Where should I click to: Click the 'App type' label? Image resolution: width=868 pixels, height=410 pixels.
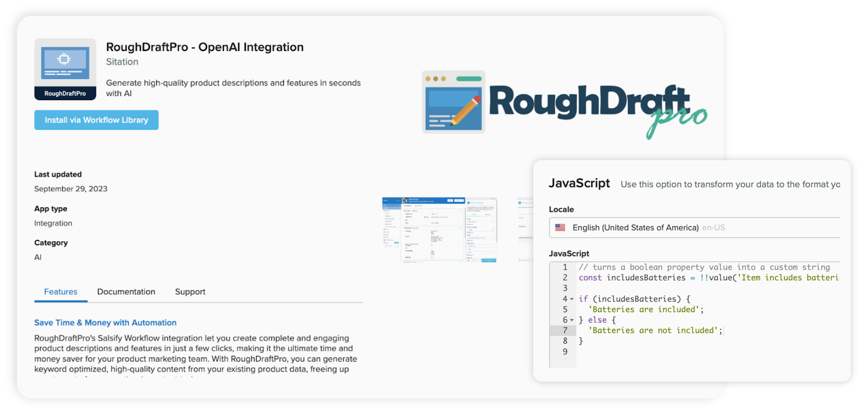51,209
